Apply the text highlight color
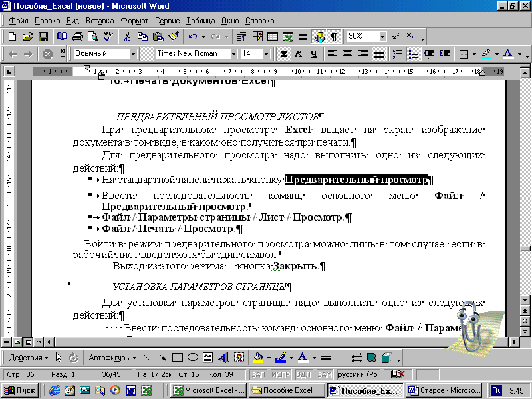 [486, 54]
